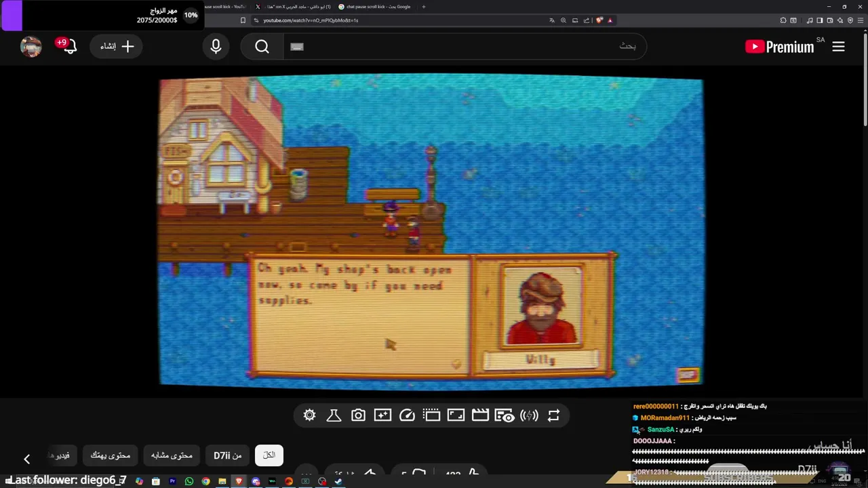The height and width of the screenshot is (488, 868).
Task: Click the voice search microphone icon
Action: tap(216, 47)
